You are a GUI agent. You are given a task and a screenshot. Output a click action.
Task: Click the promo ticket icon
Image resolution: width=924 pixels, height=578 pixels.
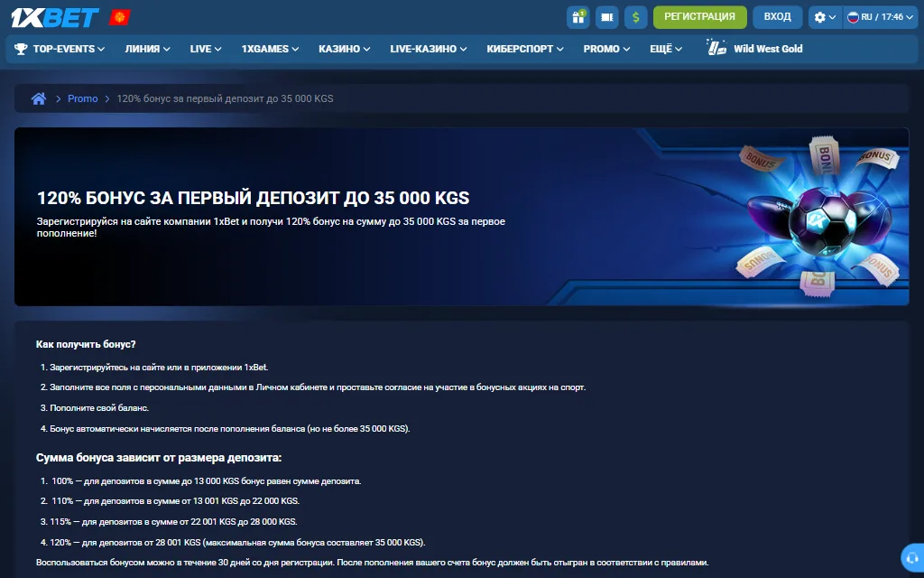tap(607, 17)
